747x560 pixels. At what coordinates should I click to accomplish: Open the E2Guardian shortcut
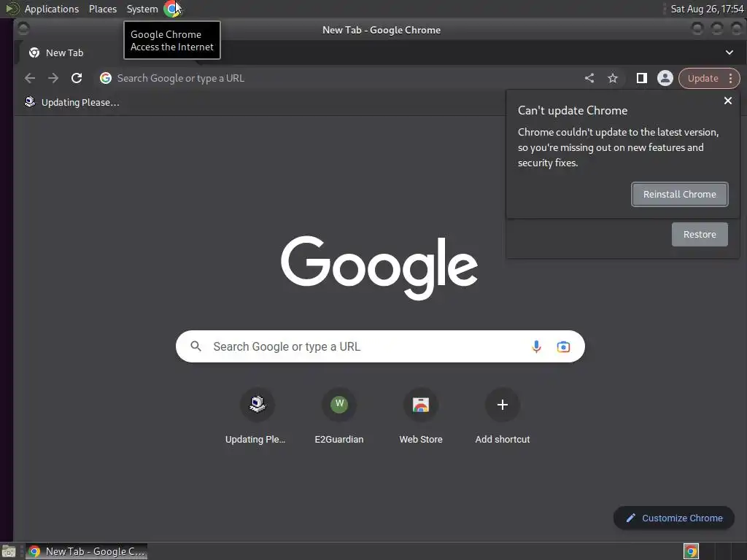(338, 416)
